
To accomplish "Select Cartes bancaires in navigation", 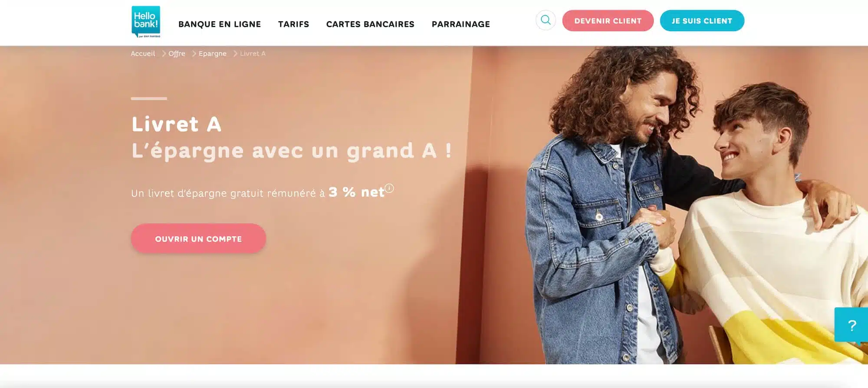I will pyautogui.click(x=370, y=24).
